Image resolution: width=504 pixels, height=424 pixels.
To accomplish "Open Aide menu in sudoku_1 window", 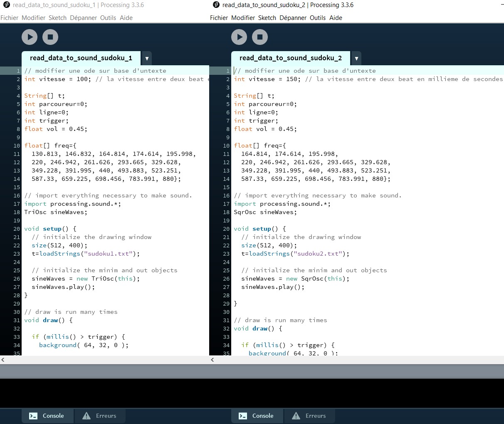I will [x=126, y=18].
